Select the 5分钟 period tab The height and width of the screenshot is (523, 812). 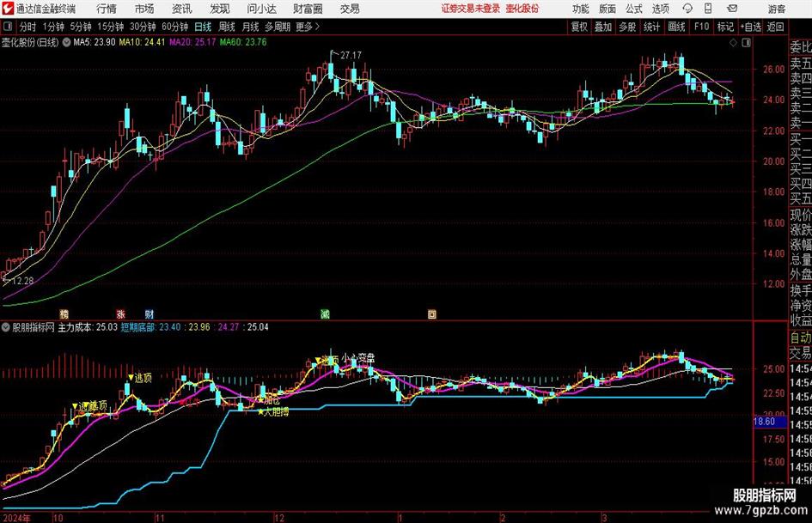tap(80, 27)
